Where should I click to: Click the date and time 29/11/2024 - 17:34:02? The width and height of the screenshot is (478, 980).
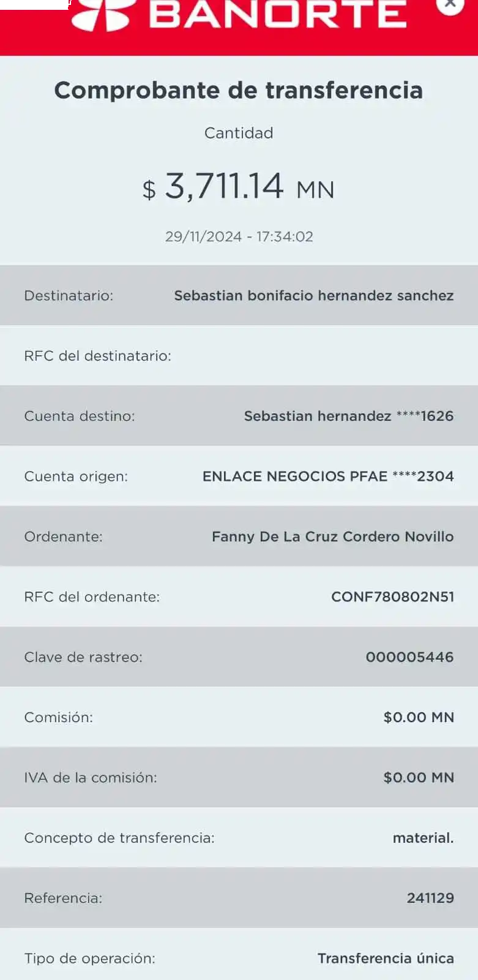[x=239, y=236]
